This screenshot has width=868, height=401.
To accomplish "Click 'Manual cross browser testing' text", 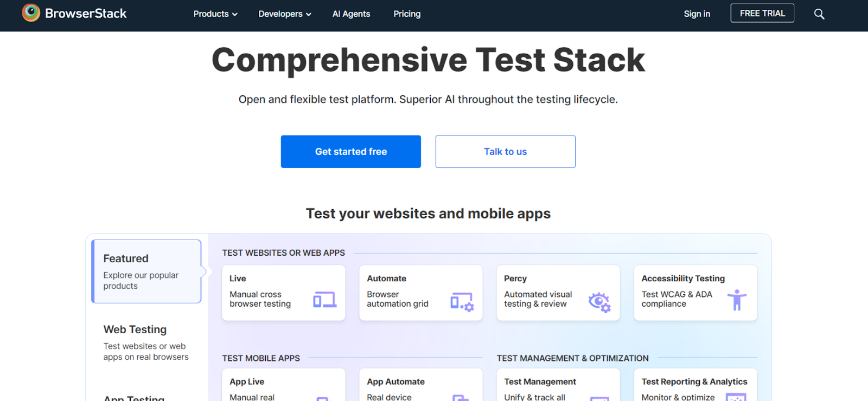I will point(260,299).
